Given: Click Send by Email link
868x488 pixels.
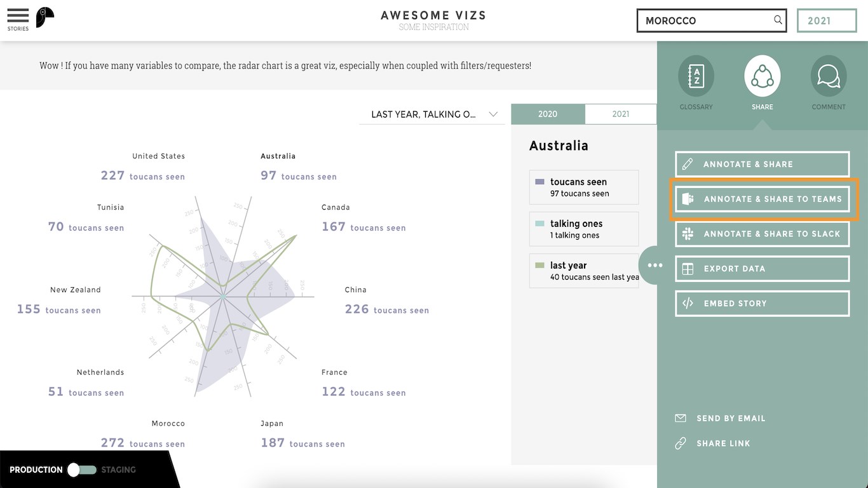Looking at the screenshot, I should [731, 418].
